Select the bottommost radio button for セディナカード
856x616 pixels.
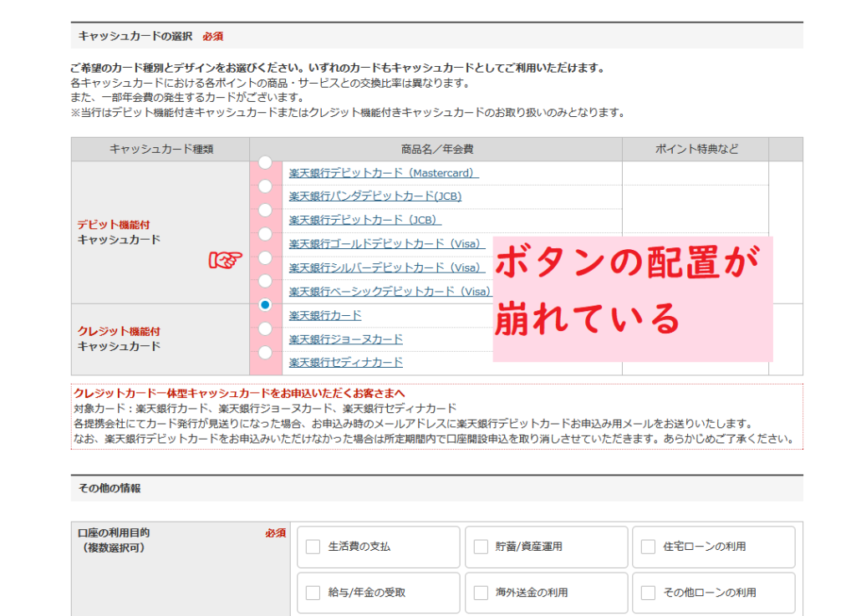point(265,353)
